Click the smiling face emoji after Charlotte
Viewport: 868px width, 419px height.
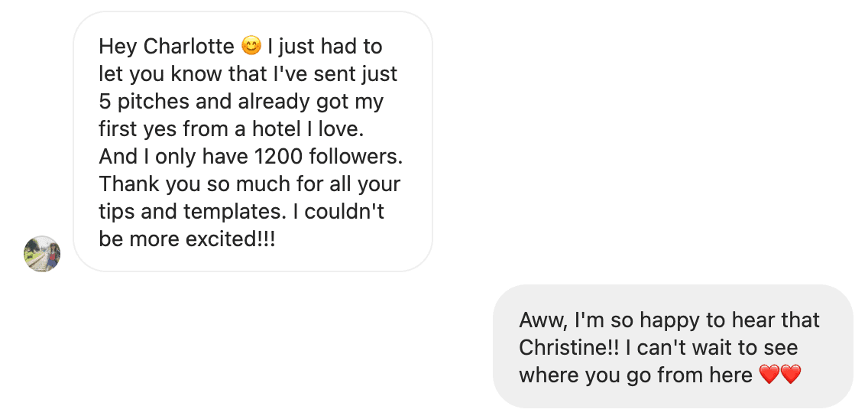pos(251,47)
